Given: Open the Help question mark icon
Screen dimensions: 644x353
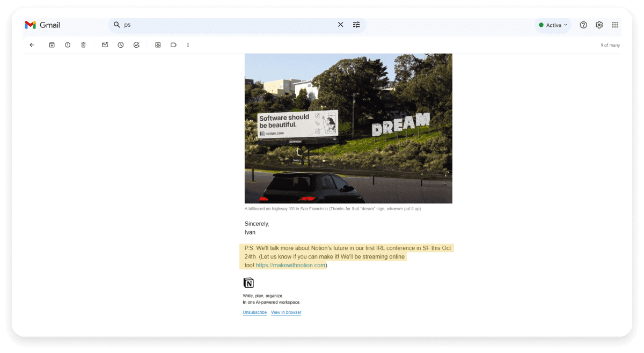Looking at the screenshot, I should [x=583, y=25].
